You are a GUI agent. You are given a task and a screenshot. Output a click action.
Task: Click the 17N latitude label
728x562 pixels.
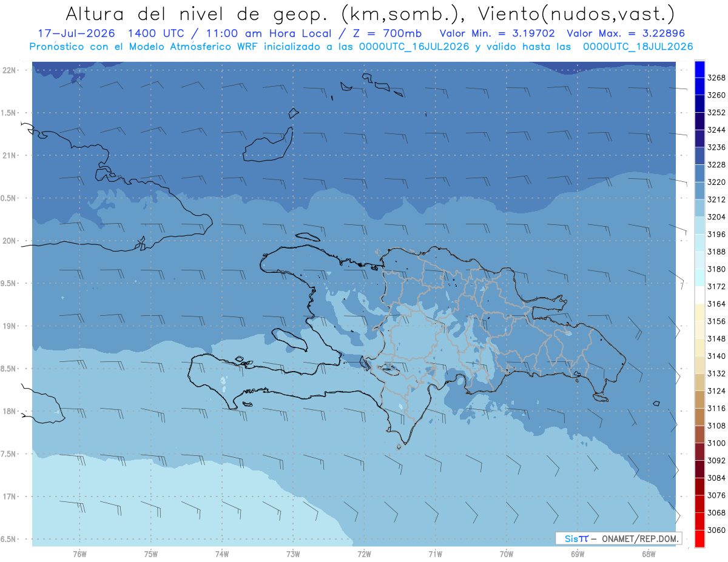pos(10,497)
